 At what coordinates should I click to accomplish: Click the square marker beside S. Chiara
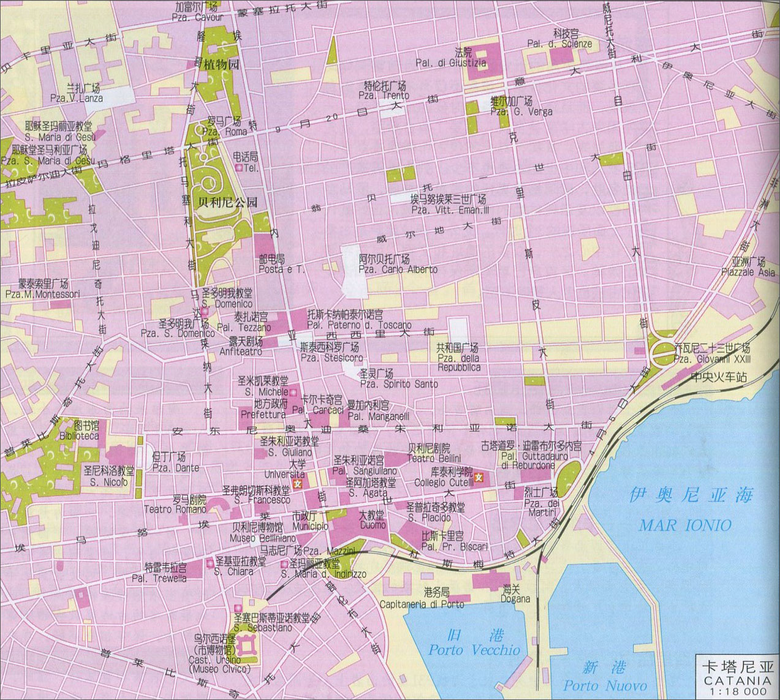(x=208, y=561)
